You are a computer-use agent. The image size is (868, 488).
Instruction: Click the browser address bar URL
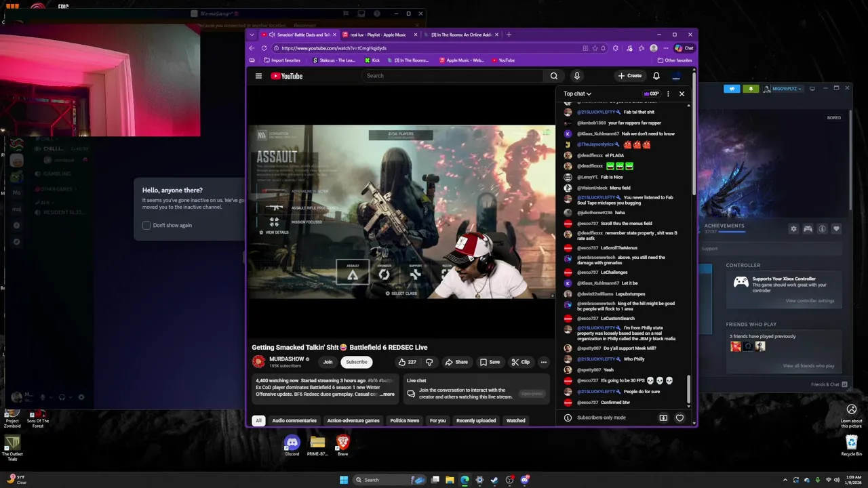pyautogui.click(x=334, y=48)
